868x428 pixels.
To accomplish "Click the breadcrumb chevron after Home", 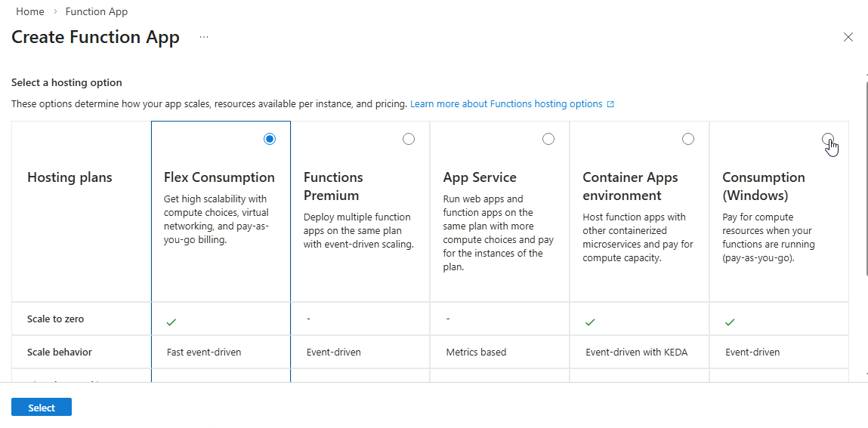I will tap(55, 12).
